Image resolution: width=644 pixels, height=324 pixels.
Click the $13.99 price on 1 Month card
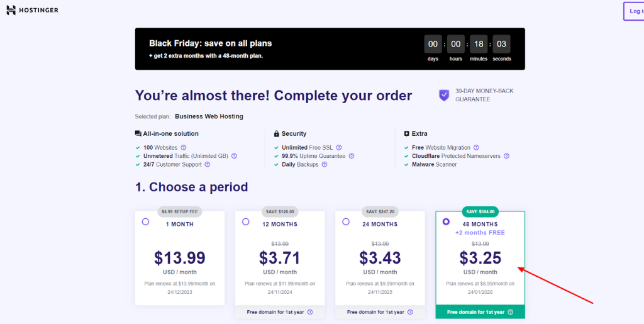180,258
